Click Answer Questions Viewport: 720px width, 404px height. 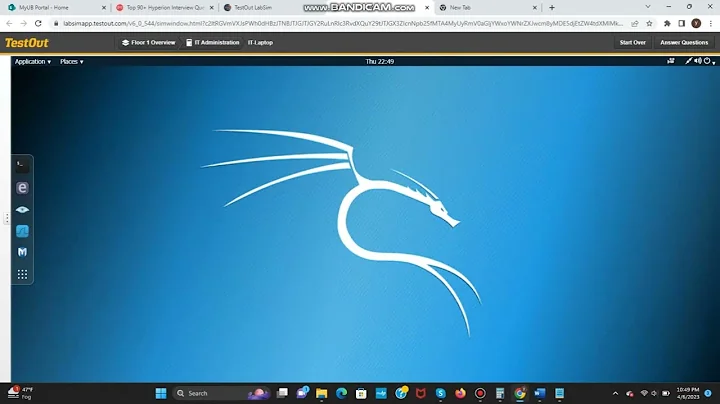pyautogui.click(x=684, y=43)
